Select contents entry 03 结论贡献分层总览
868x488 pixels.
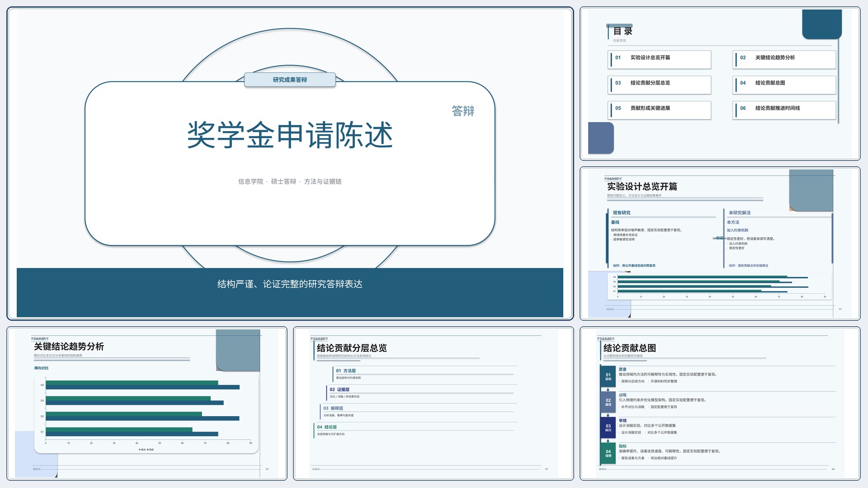(x=660, y=85)
